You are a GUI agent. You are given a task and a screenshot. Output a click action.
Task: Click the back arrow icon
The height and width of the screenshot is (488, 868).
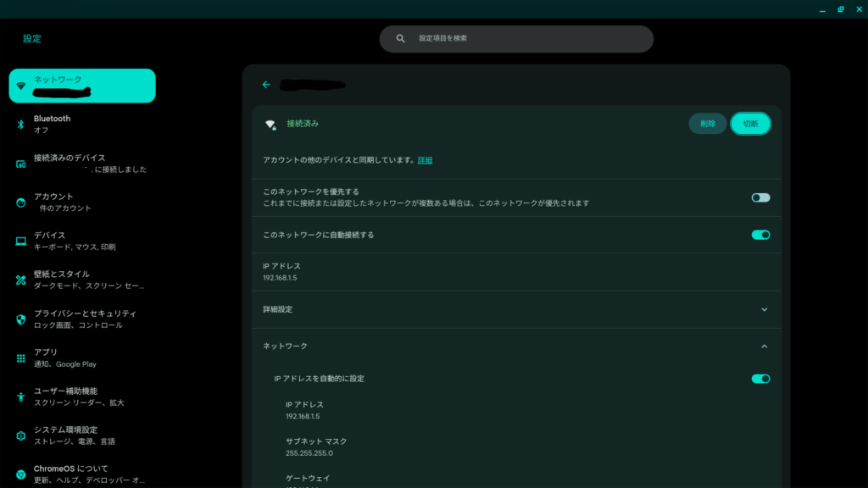click(266, 85)
